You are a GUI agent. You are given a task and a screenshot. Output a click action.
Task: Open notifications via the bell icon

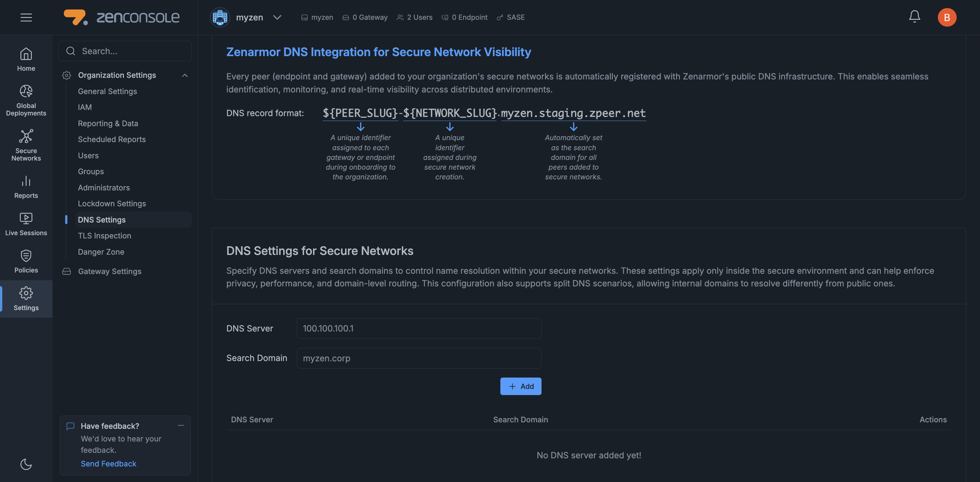point(915,17)
